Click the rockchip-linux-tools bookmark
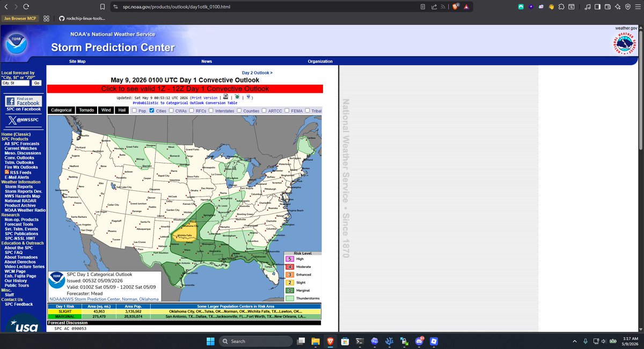Screen dimensions: 644x349 pyautogui.click(x=82, y=18)
